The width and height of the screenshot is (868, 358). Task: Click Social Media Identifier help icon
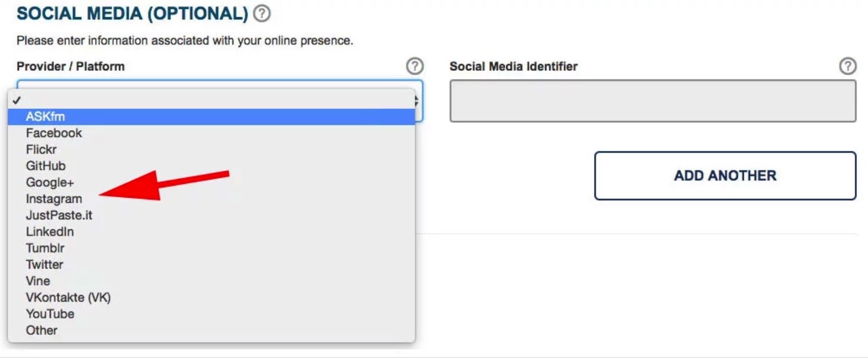tap(848, 66)
